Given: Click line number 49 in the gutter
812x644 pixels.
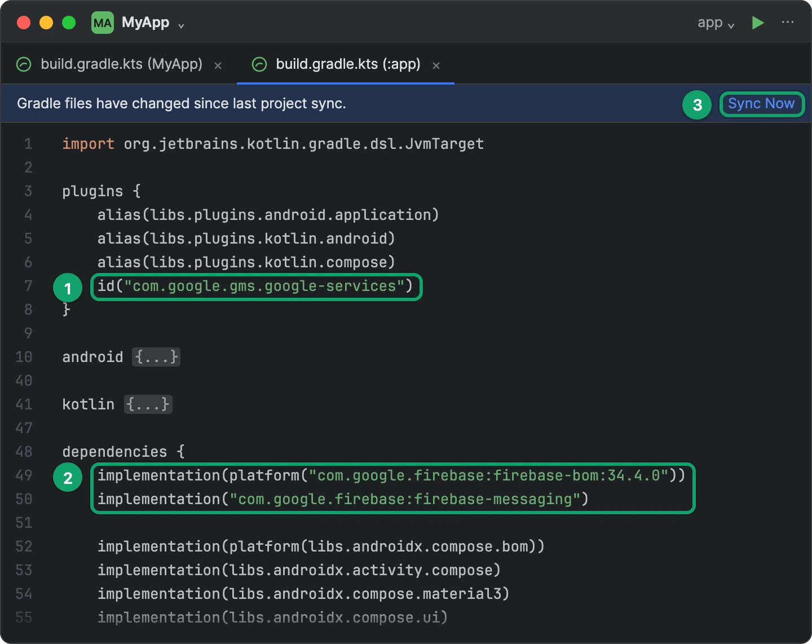Looking at the screenshot, I should [x=24, y=475].
